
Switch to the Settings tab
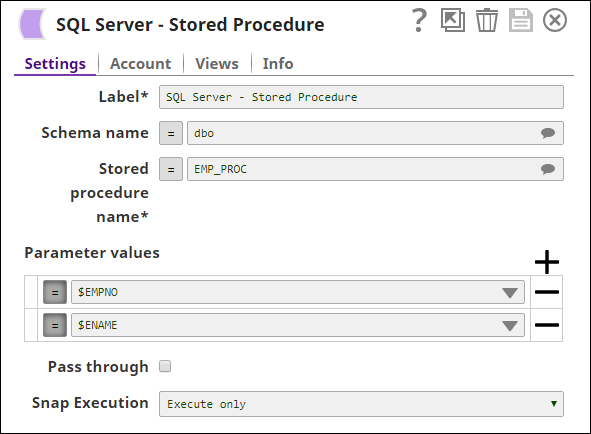55,63
